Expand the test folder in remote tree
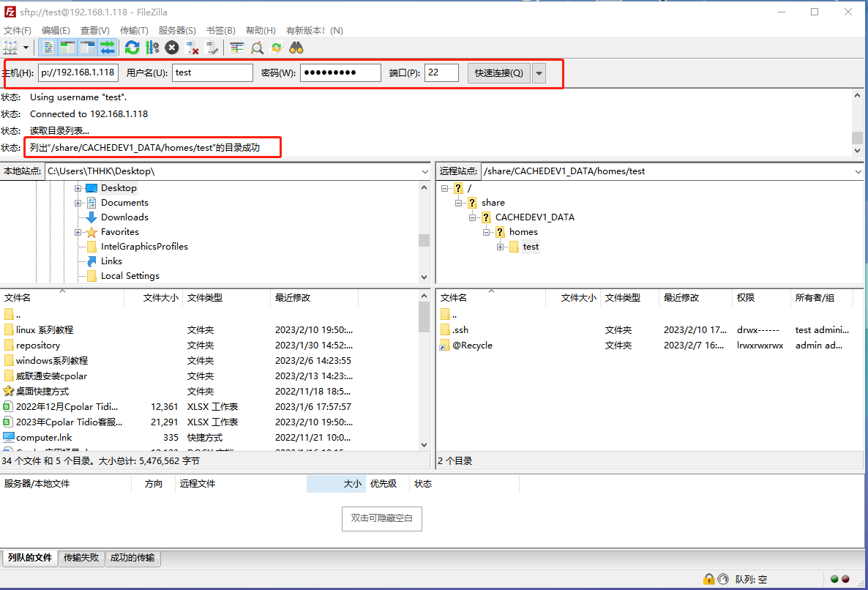 [500, 247]
